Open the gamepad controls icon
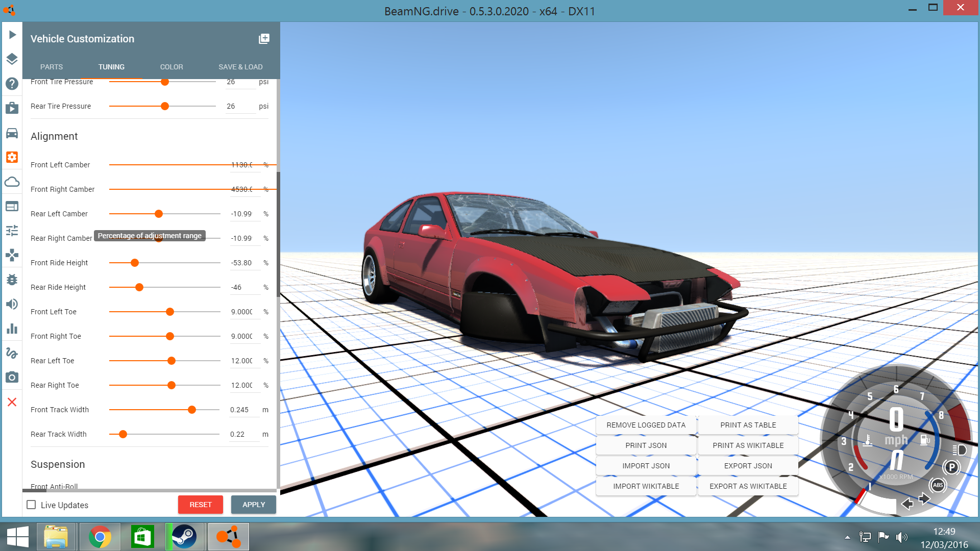 pyautogui.click(x=12, y=255)
